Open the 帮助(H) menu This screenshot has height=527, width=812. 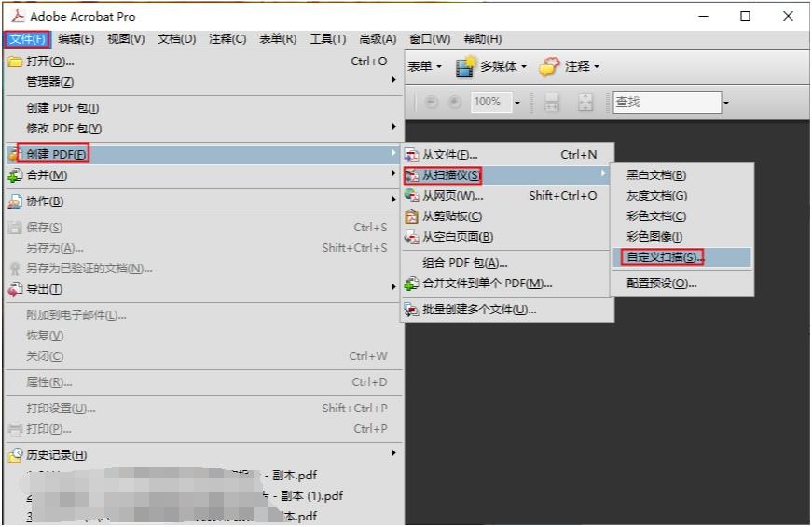483,39
